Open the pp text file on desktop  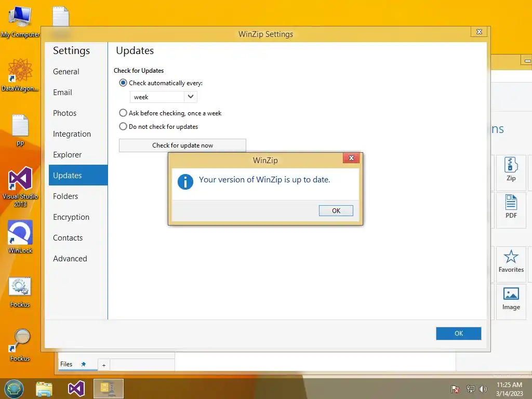click(x=20, y=130)
